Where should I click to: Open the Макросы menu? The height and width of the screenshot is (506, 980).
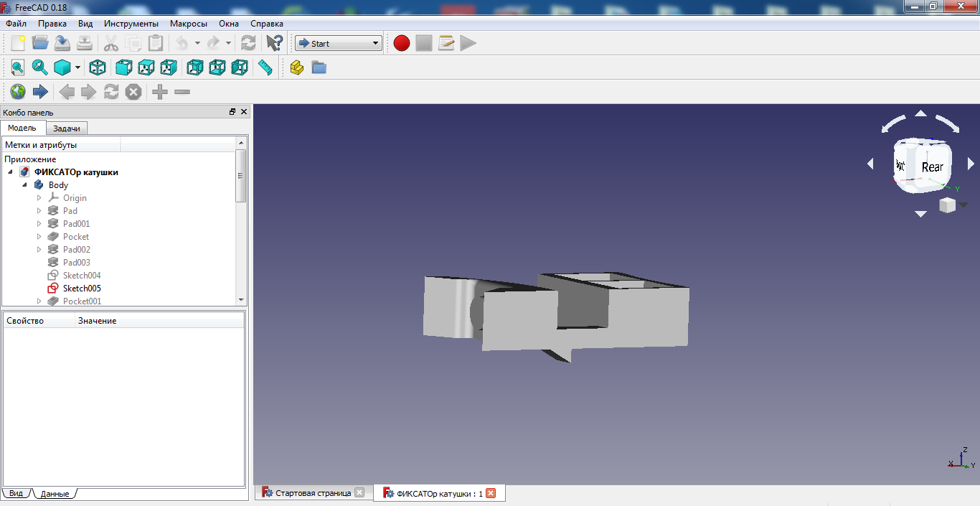pos(189,24)
